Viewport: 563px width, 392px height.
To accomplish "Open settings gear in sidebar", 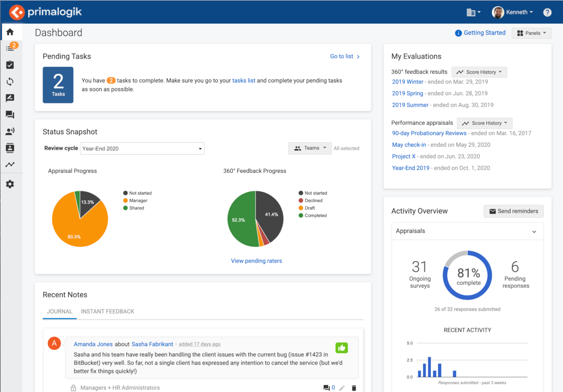I will (x=10, y=184).
